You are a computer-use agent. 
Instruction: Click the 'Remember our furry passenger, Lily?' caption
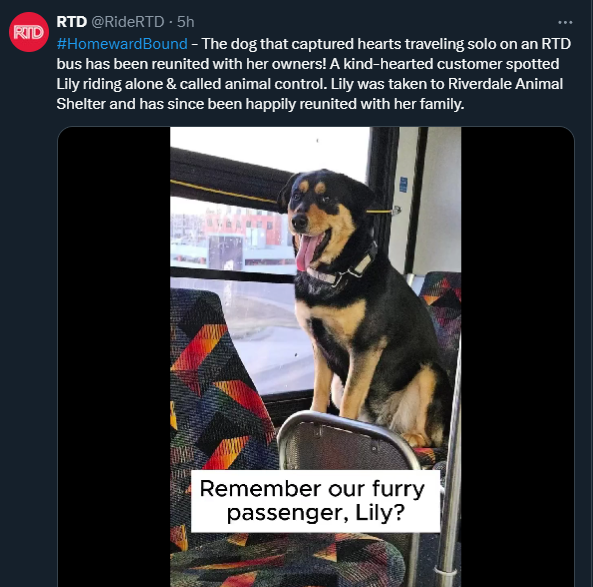[x=315, y=501]
